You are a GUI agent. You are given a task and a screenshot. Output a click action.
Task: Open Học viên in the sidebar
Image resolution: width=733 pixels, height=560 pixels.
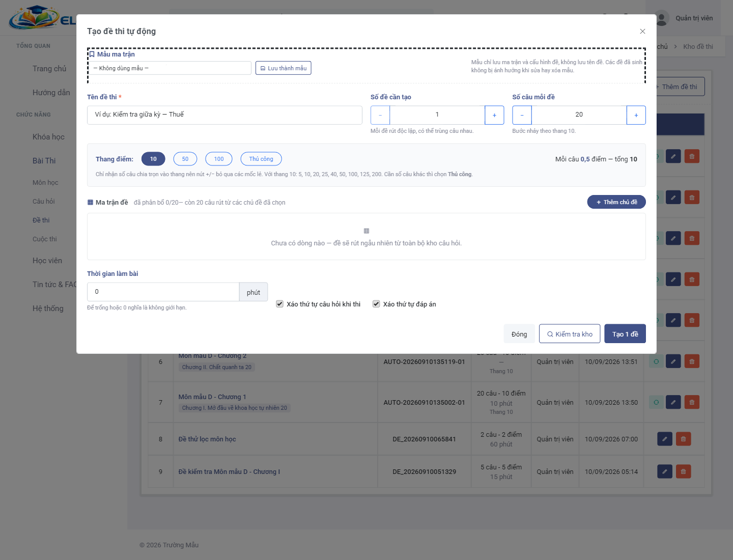point(47,261)
